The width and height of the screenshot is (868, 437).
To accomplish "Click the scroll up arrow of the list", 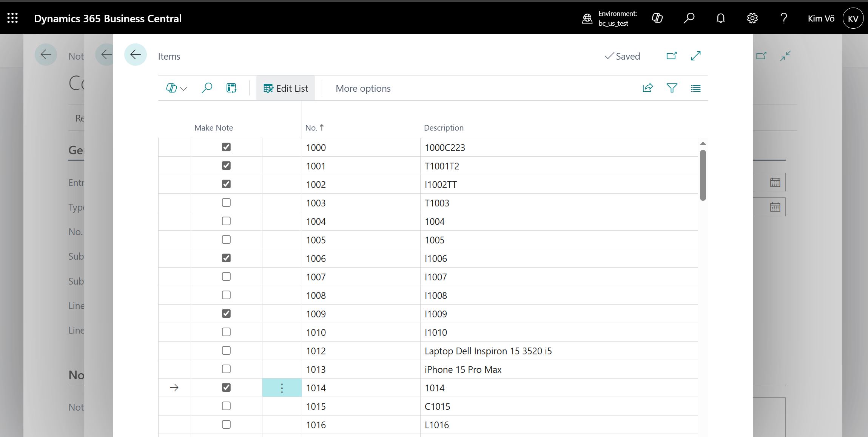I will tap(703, 143).
